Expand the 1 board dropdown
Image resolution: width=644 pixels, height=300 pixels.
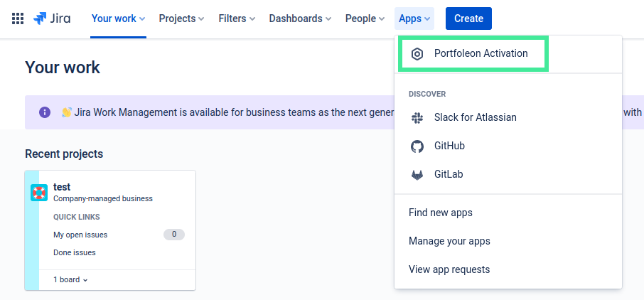coord(70,280)
